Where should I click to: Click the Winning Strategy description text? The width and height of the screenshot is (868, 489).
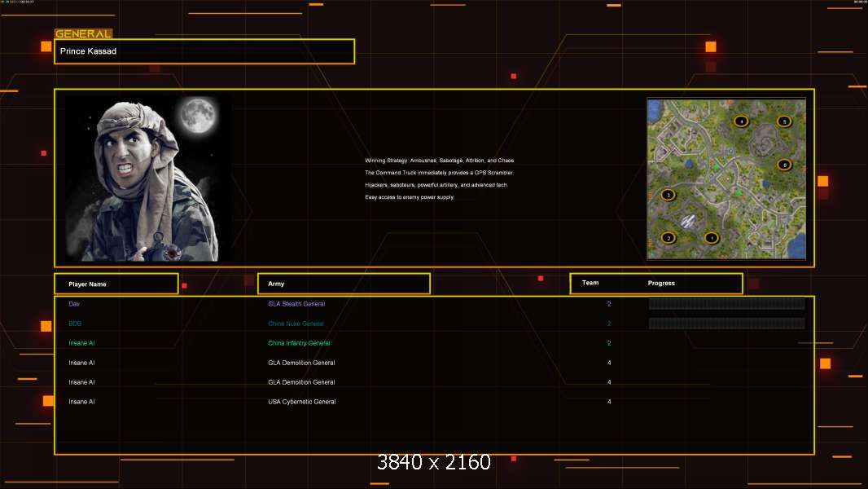pyautogui.click(x=439, y=161)
